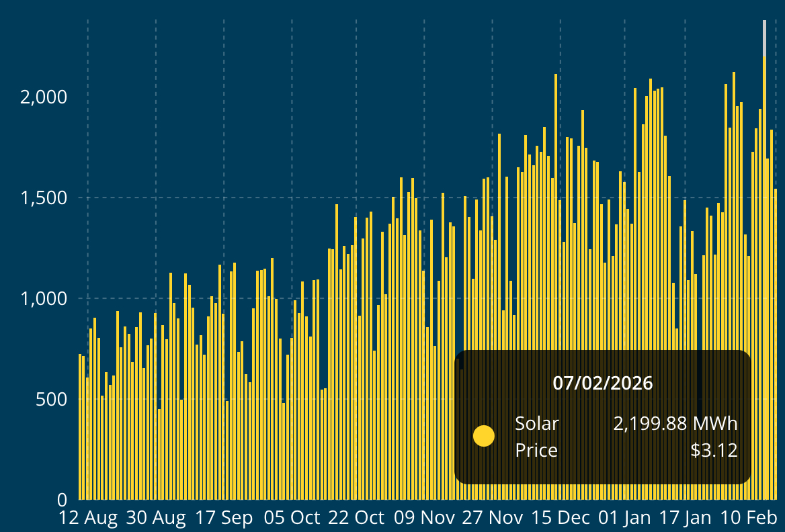Image resolution: width=785 pixels, height=532 pixels.
Task: Select the 05 Oct x-axis label
Action: (x=292, y=518)
